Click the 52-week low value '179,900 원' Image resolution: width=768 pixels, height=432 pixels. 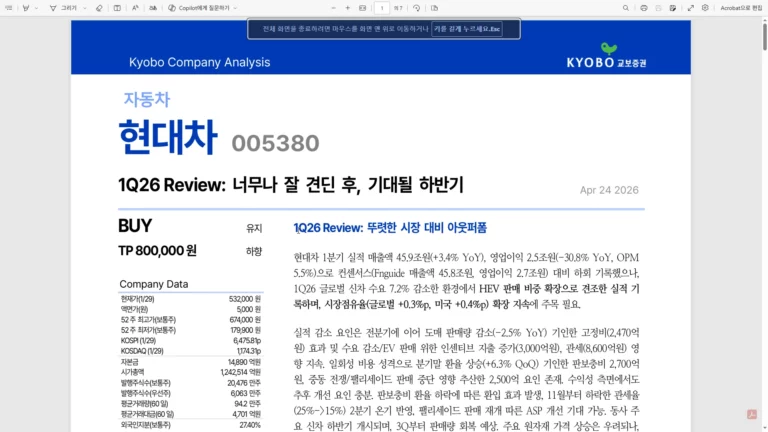[x=244, y=330]
